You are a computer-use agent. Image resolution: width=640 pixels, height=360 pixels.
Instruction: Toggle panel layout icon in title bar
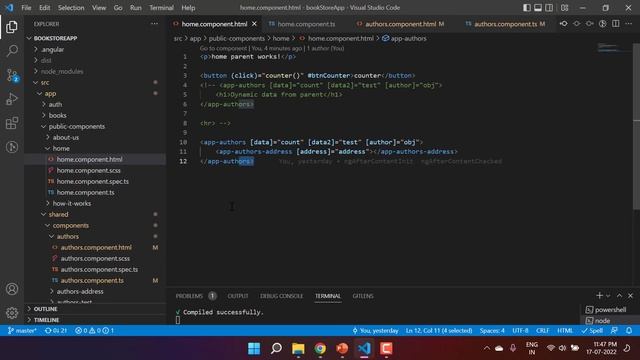[x=538, y=8]
